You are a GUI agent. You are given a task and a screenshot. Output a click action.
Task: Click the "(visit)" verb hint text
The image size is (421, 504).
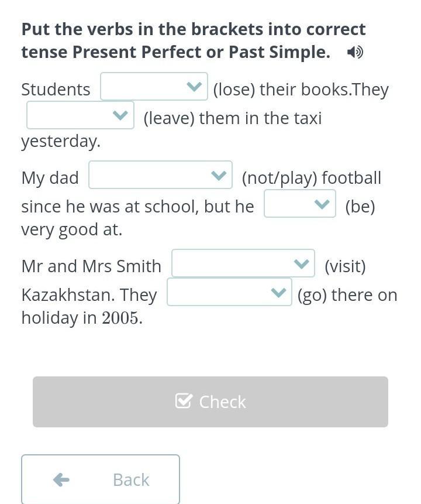click(x=345, y=266)
